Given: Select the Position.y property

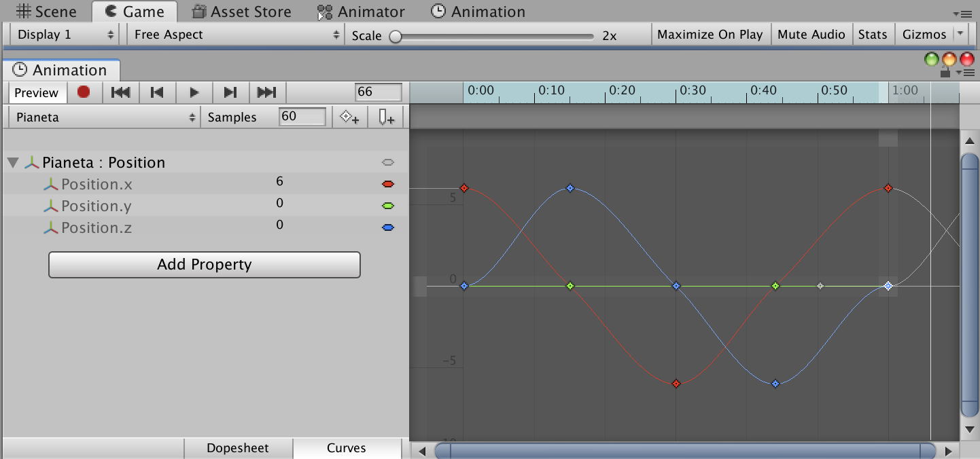Looking at the screenshot, I should coord(204,206).
